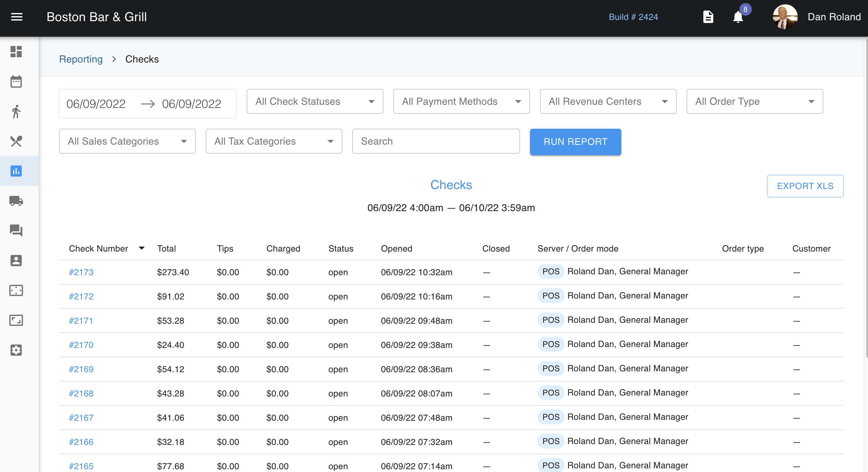
Task: Open All Payment Methods dropdown
Action: (461, 101)
